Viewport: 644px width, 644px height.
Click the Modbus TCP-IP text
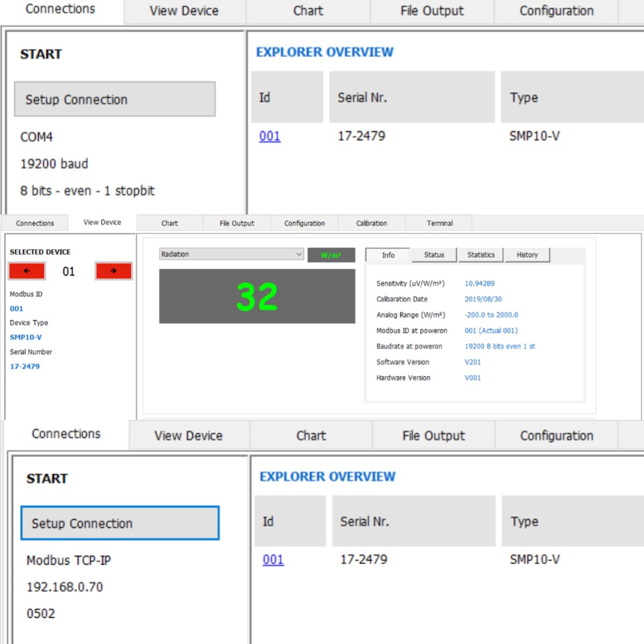[x=69, y=560]
